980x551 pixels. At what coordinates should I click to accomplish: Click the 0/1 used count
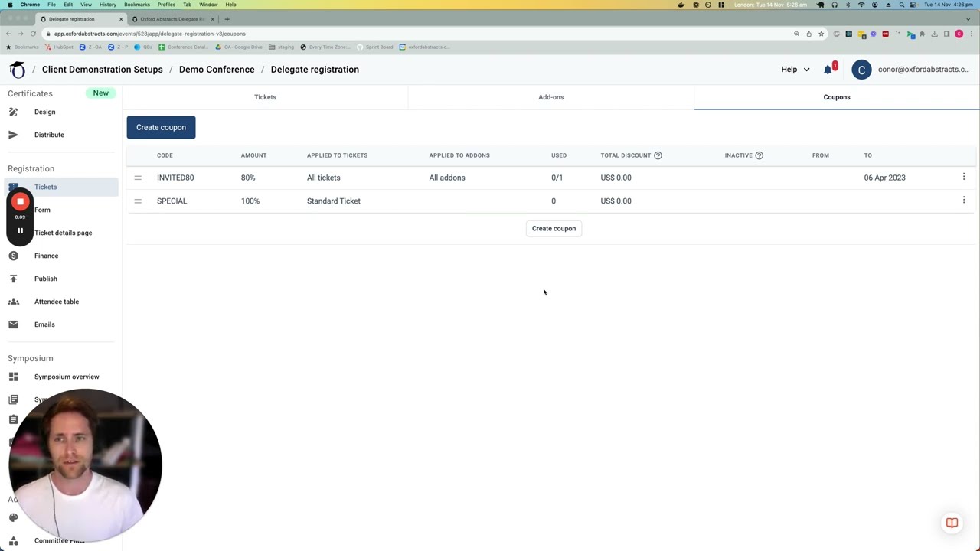(557, 178)
